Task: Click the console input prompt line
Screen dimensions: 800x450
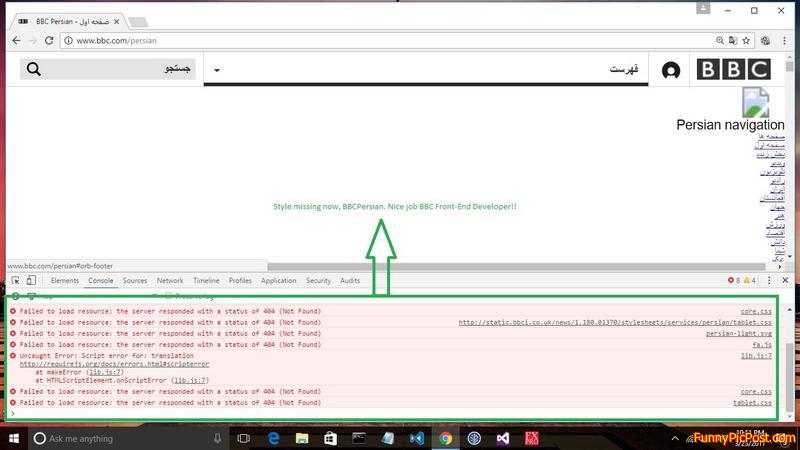Action: point(393,413)
